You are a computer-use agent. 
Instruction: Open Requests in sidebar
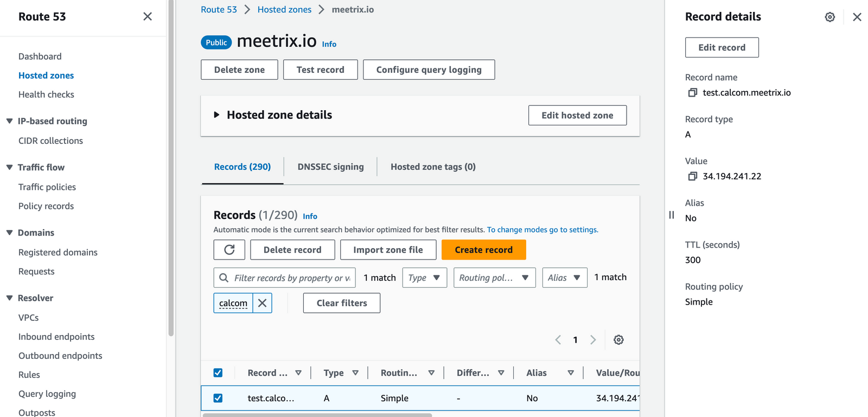pyautogui.click(x=36, y=271)
